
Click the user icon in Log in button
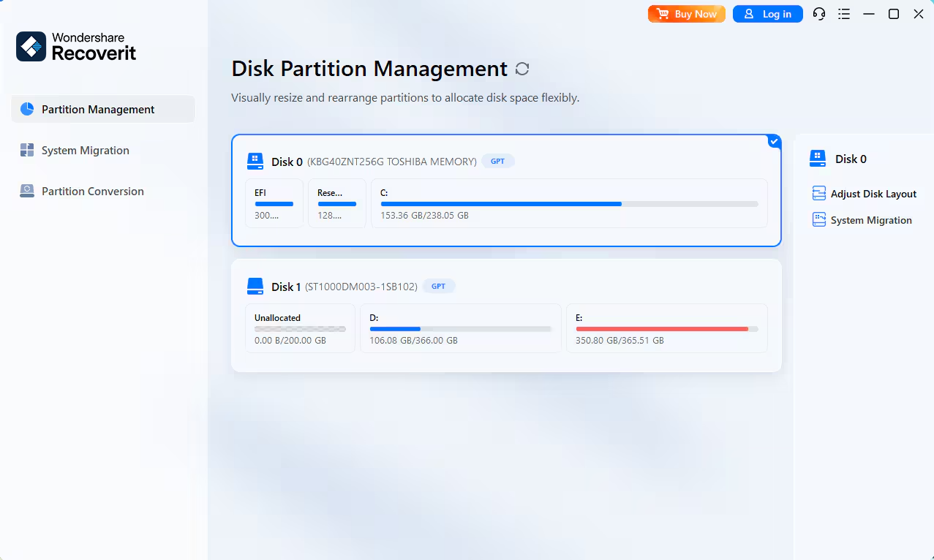click(748, 14)
